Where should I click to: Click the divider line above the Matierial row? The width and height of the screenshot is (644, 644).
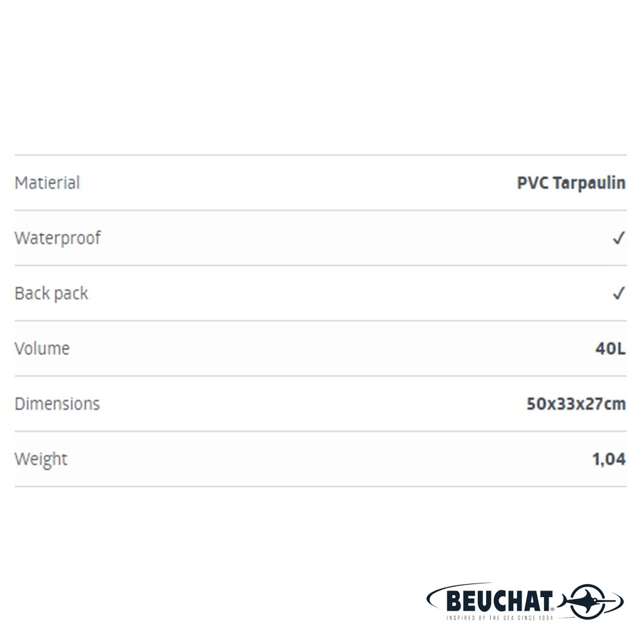pos(320,155)
